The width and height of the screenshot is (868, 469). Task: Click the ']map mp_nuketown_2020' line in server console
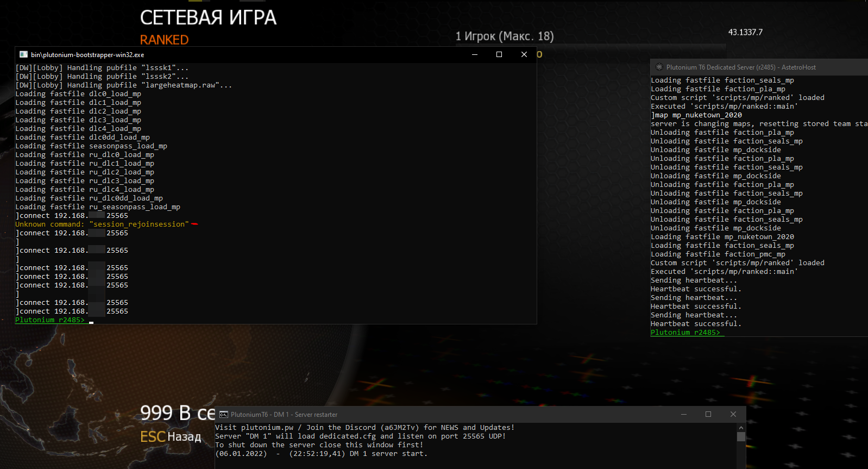click(696, 115)
